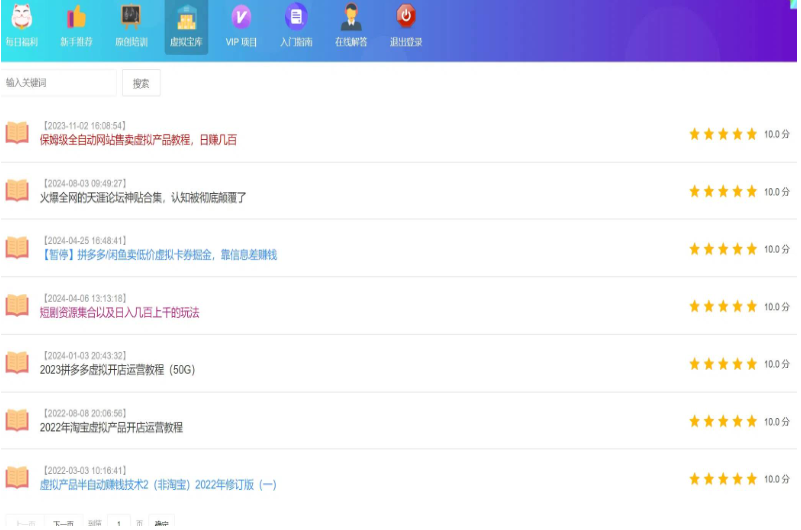
Task: Click the star rating of 短剧资源集合 row
Action: (723, 306)
